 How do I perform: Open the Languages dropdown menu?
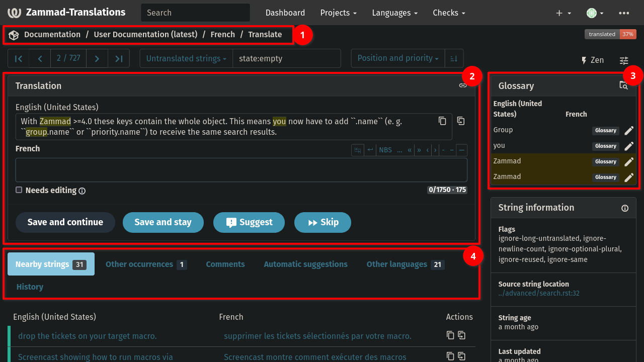[395, 13]
